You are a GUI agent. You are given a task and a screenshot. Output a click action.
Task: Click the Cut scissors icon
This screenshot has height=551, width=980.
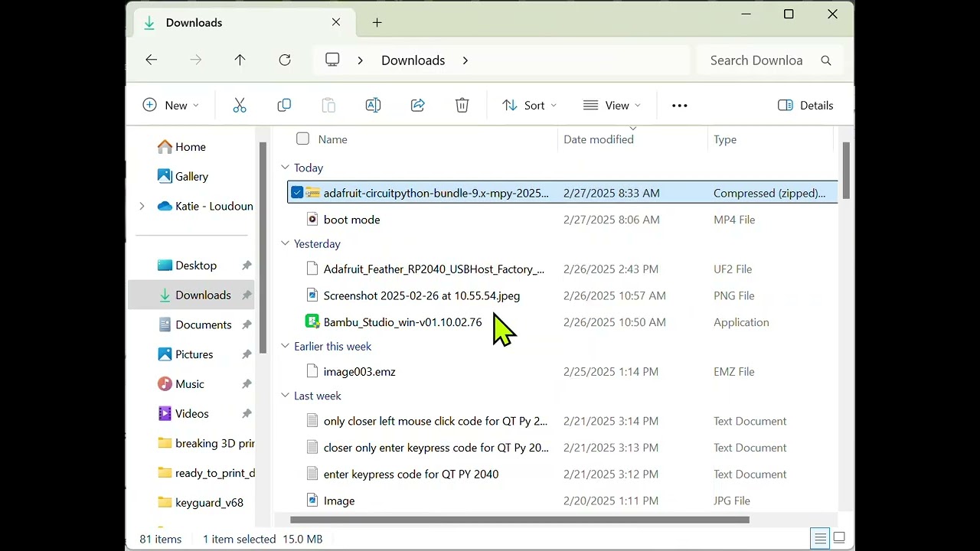[240, 106]
